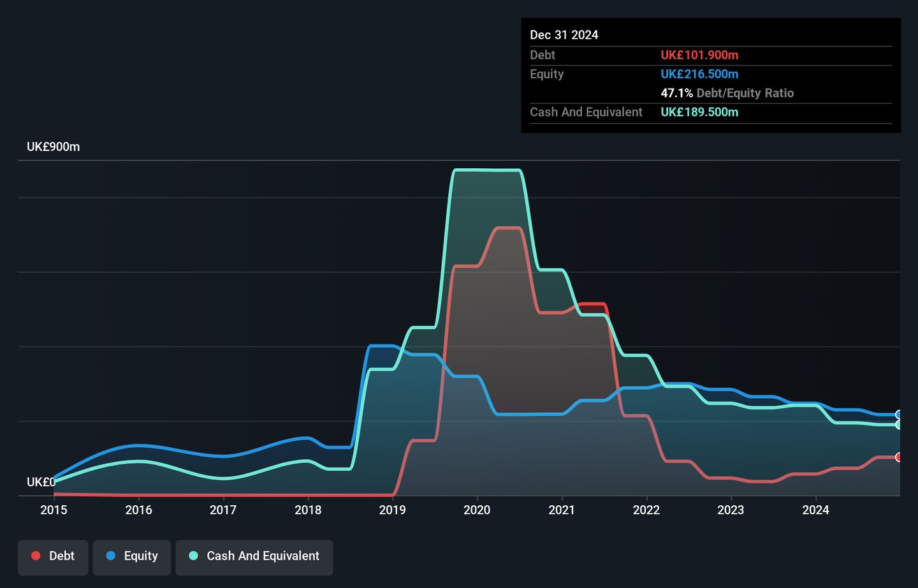Screen dimensions: 918x588
Task: Click the 2015 x-axis label
Action: point(54,510)
